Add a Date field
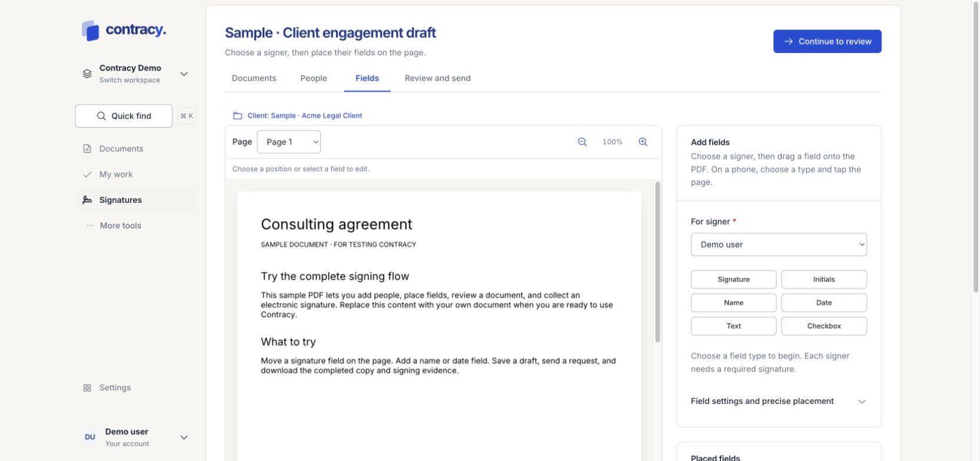The image size is (980, 461). coord(824,303)
